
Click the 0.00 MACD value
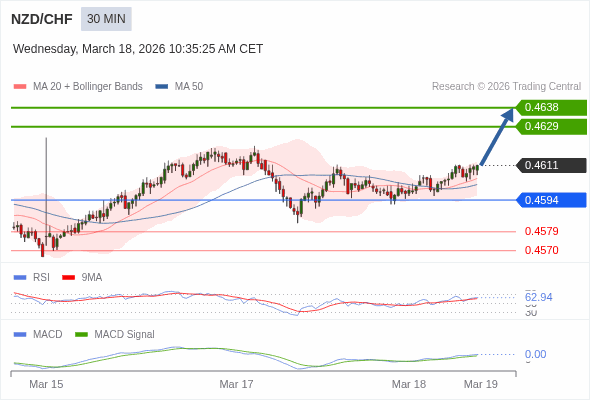click(535, 354)
